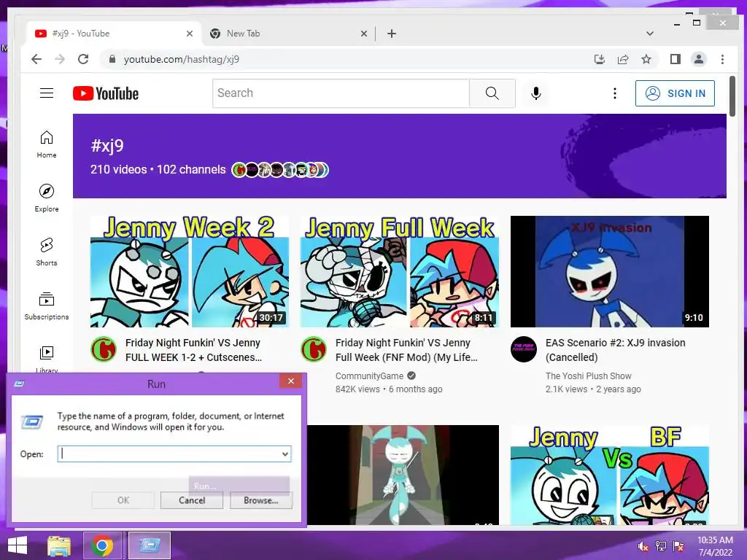Reload the YouTube page
The width and height of the screenshot is (747, 560).
83,59
